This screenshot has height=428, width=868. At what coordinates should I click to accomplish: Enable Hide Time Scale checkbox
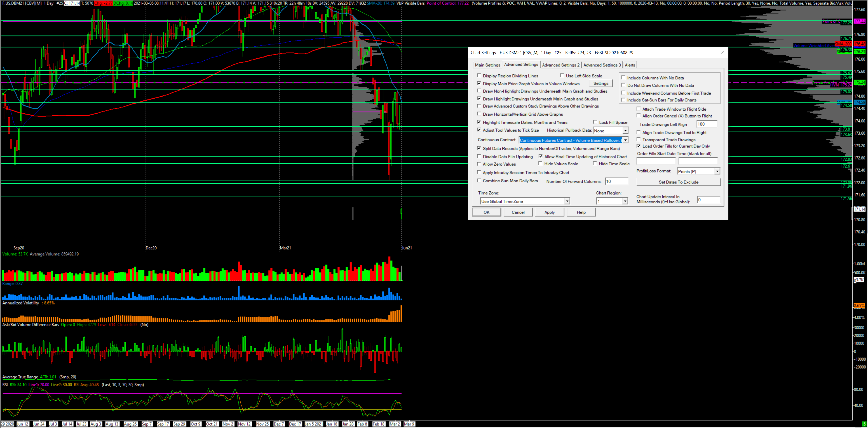[595, 164]
